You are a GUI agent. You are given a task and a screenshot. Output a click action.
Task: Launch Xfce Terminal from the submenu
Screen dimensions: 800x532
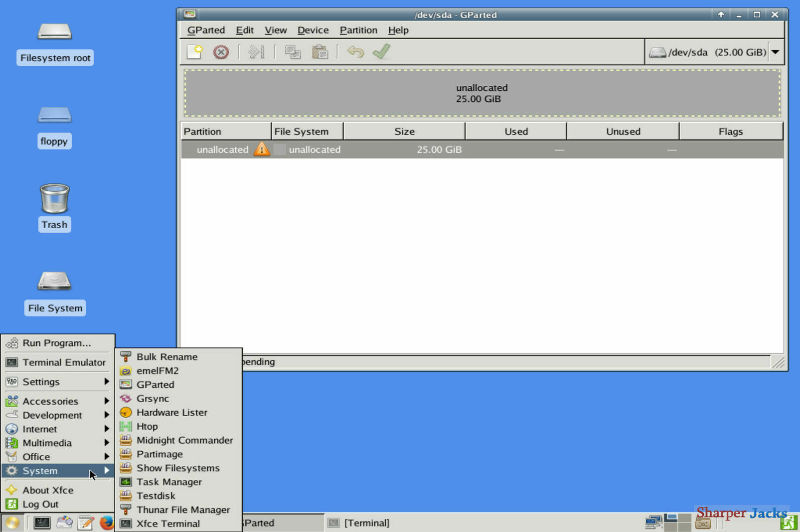[x=179, y=523]
